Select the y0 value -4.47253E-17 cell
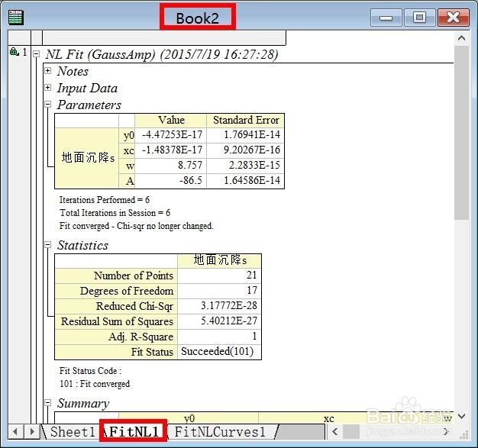478x448 pixels. click(171, 134)
